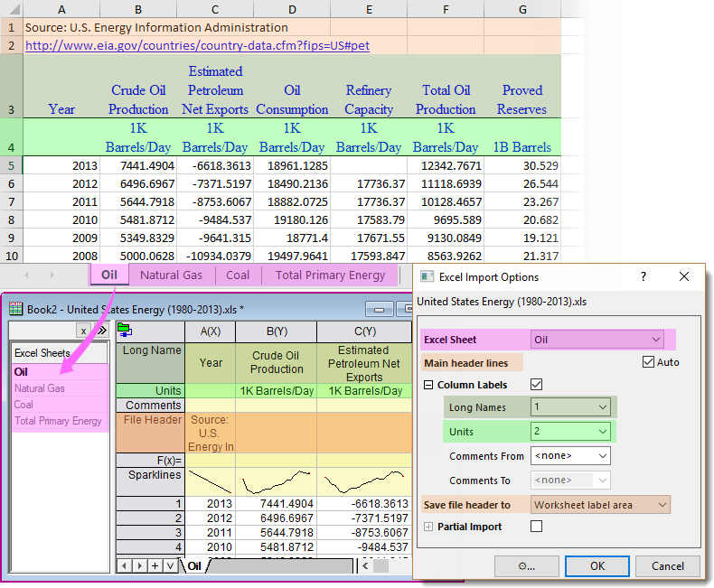Toggle the Column Labels checkbox
The height and width of the screenshot is (588, 714).
coord(537,385)
